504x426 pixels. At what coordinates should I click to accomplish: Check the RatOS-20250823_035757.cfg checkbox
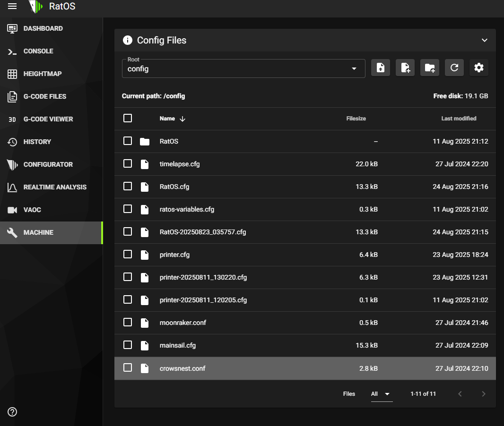tap(128, 231)
